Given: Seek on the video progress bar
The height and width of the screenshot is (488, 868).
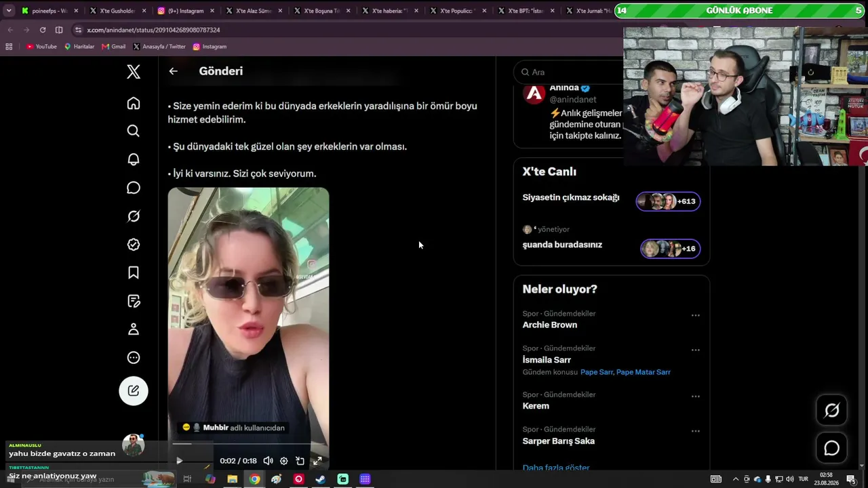Looking at the screenshot, I should tap(248, 444).
